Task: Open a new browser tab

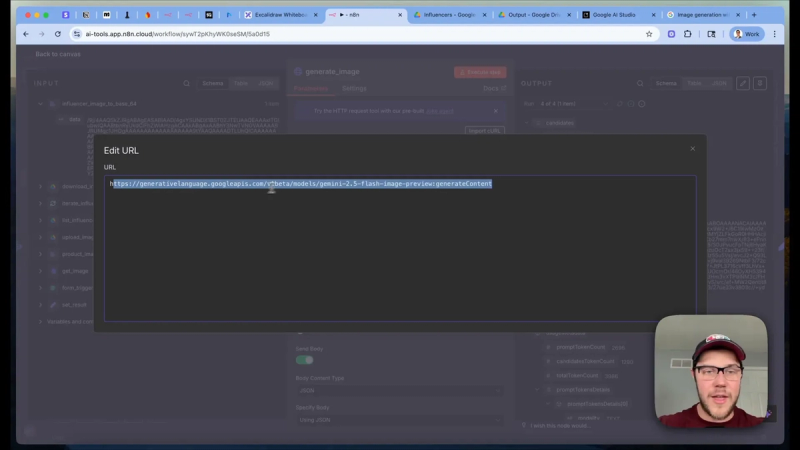Action: (x=754, y=15)
